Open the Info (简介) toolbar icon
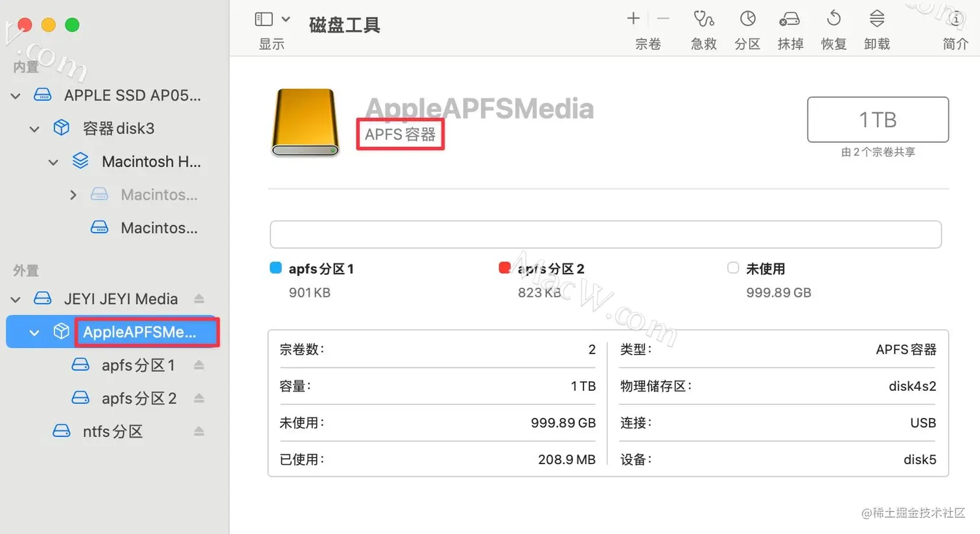This screenshot has height=534, width=980. click(x=955, y=19)
